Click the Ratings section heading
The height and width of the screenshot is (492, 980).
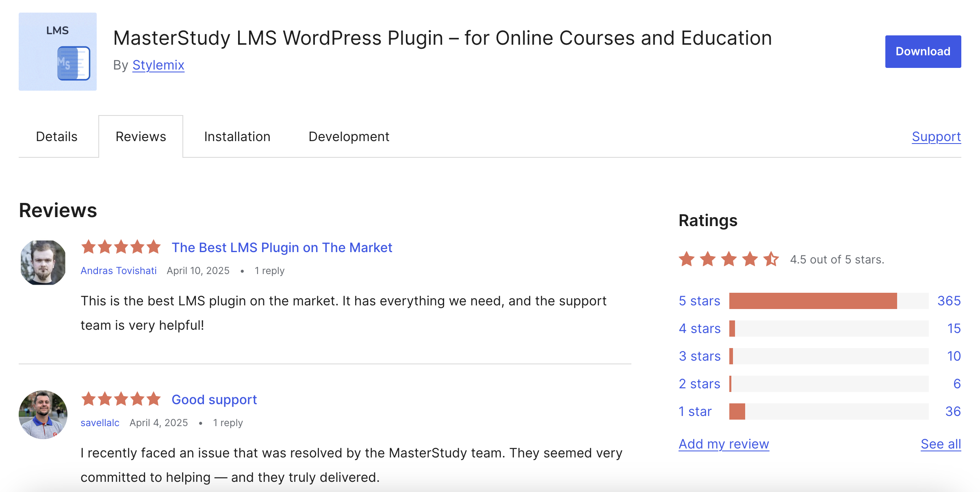pyautogui.click(x=708, y=220)
